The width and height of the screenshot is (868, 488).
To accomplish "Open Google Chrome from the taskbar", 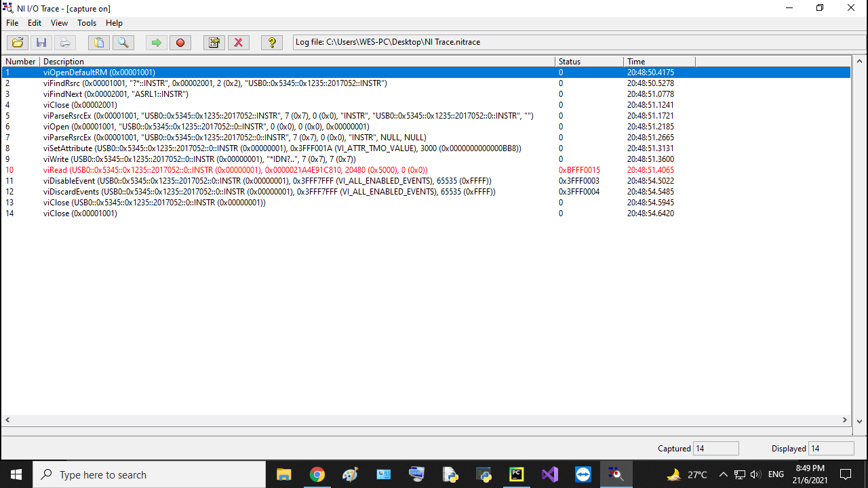I will [317, 474].
